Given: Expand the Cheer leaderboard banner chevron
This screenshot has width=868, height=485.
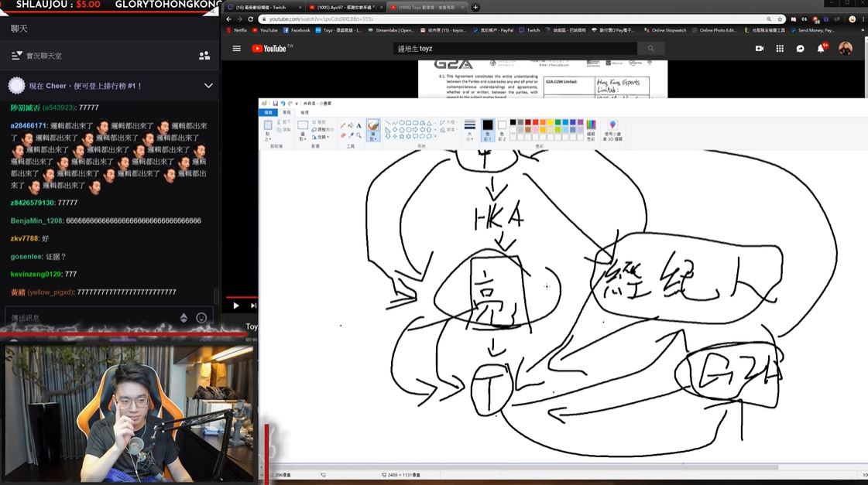Looking at the screenshot, I should pyautogui.click(x=208, y=85).
